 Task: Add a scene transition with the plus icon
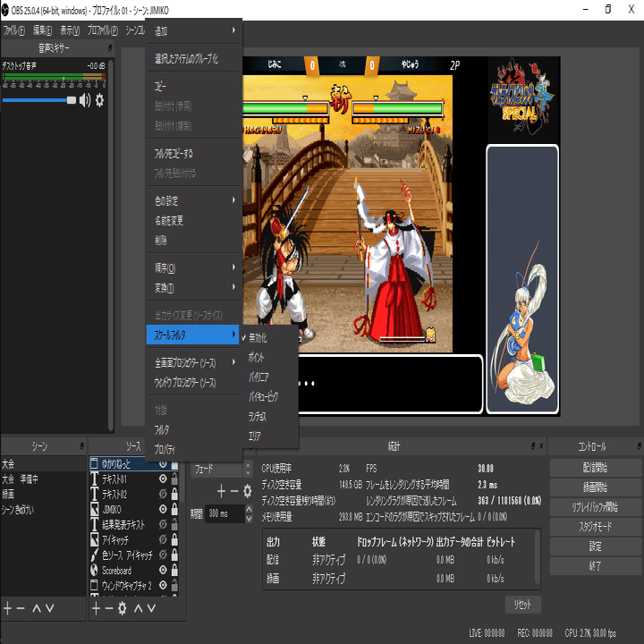pyautogui.click(x=222, y=491)
